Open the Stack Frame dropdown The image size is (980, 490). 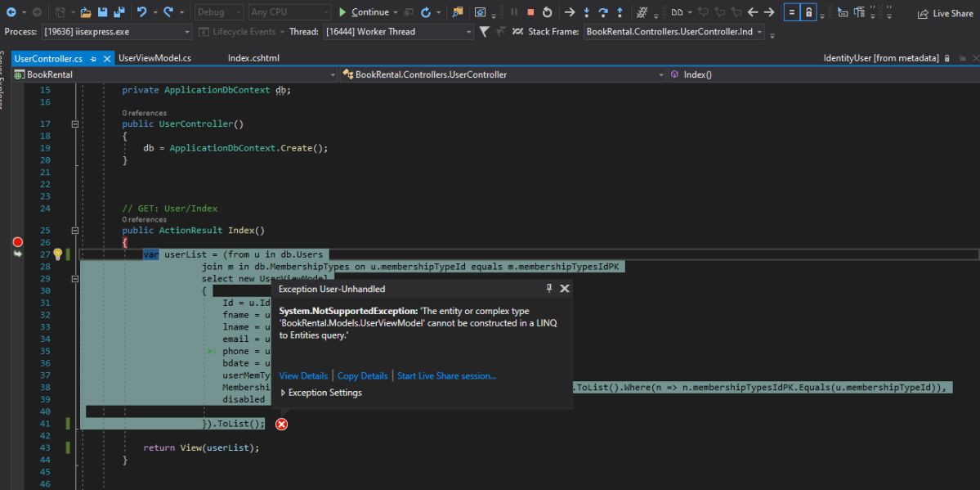pyautogui.click(x=673, y=31)
